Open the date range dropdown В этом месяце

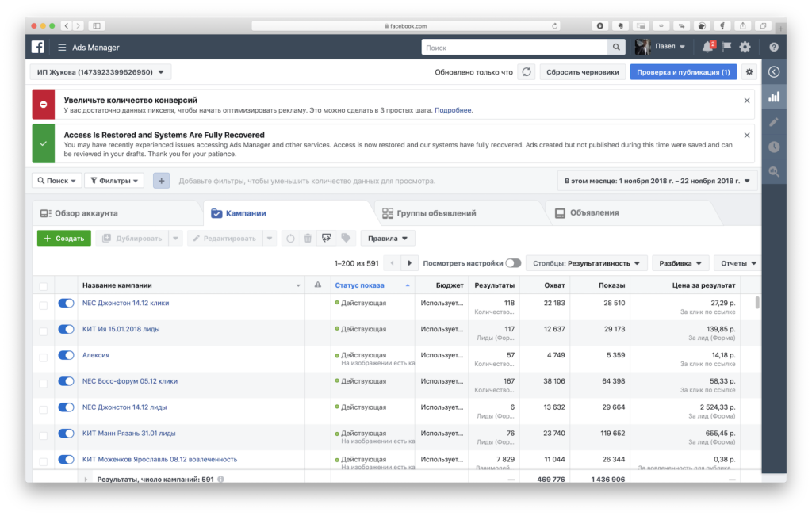coord(657,181)
